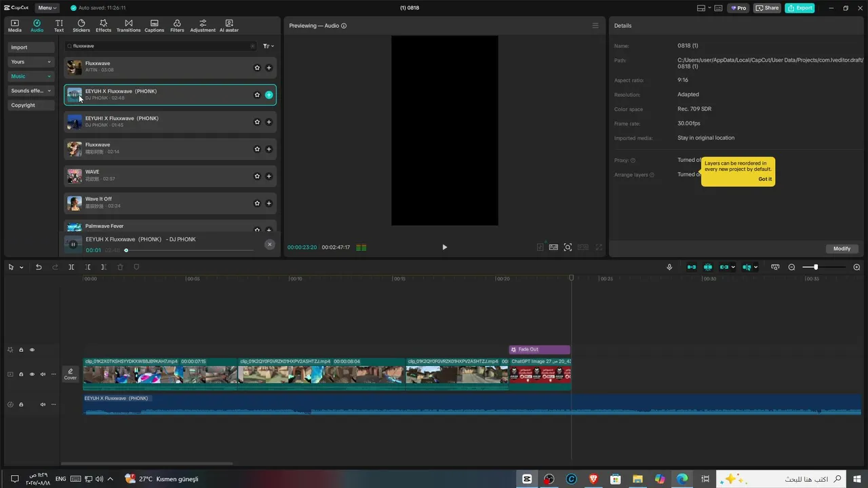868x488 pixels.
Task: Open the preview axis dropdown arrow
Action: pyautogui.click(x=755, y=267)
